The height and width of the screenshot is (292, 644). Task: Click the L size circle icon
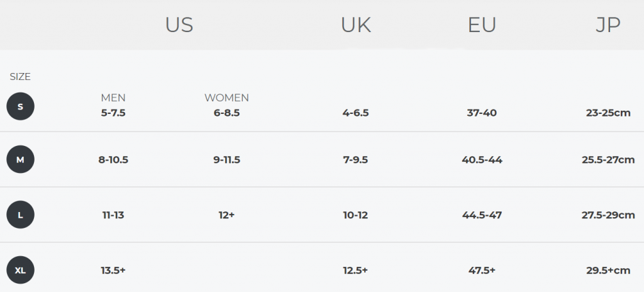coord(21,215)
